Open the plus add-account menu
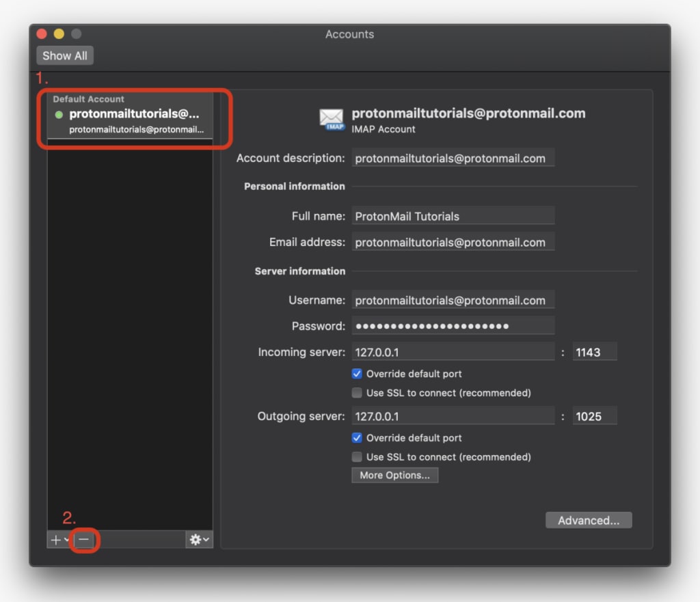This screenshot has width=700, height=602. (x=59, y=540)
